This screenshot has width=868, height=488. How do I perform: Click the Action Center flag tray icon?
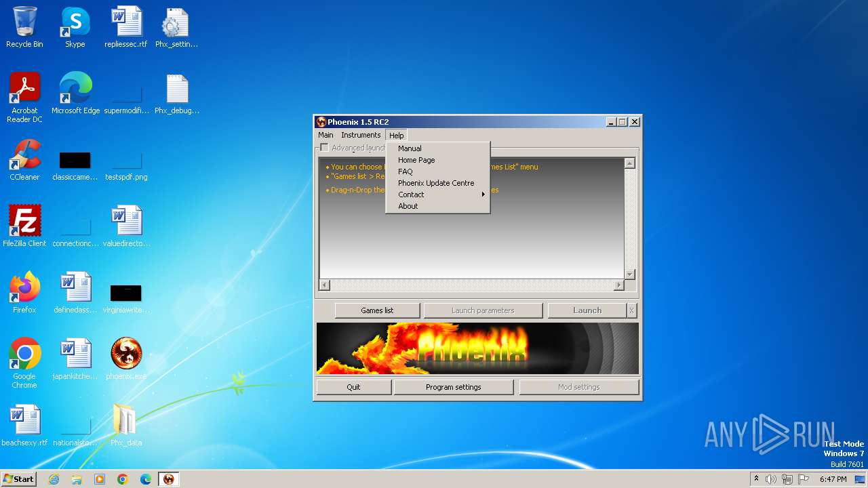[x=804, y=479]
